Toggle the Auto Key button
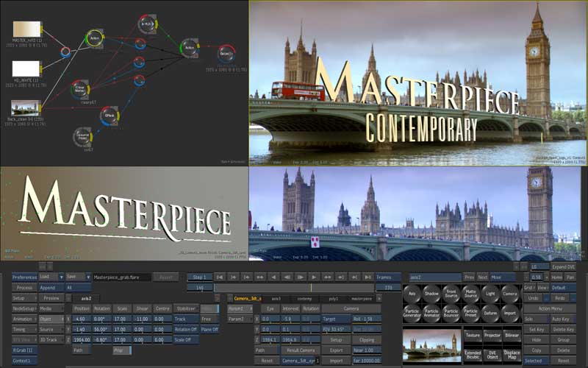Image resolution: width=588 pixels, height=368 pixels. click(563, 319)
